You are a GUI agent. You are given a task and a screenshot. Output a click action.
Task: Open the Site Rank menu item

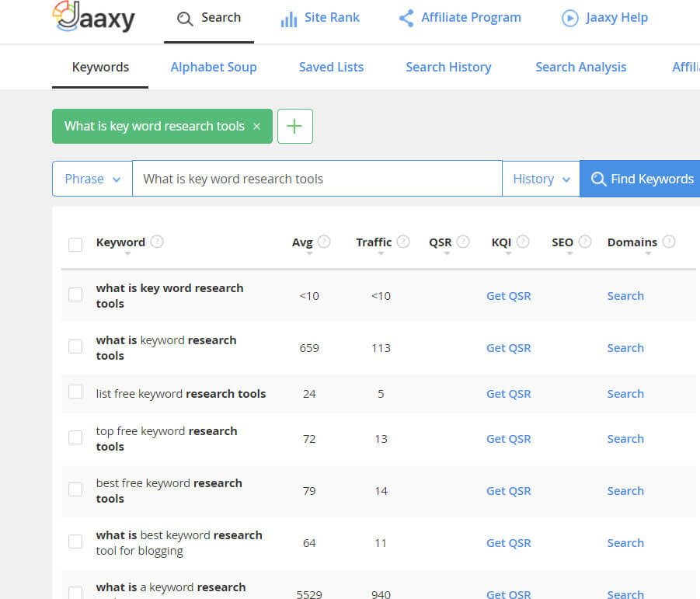(320, 19)
